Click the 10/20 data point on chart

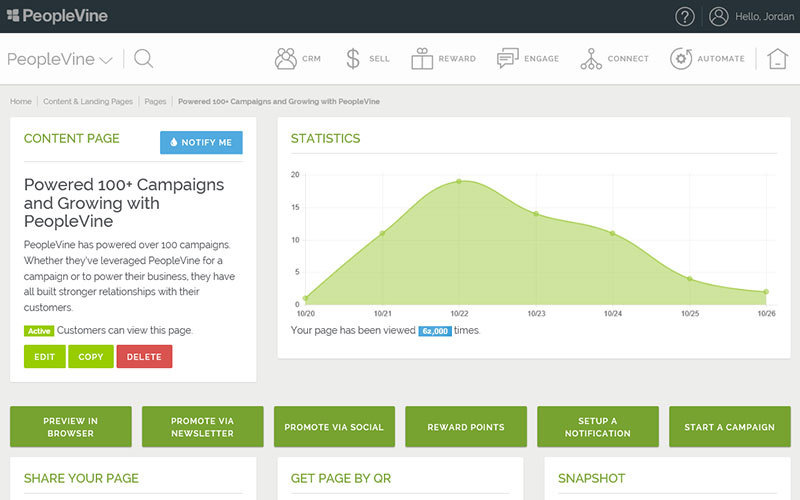306,298
